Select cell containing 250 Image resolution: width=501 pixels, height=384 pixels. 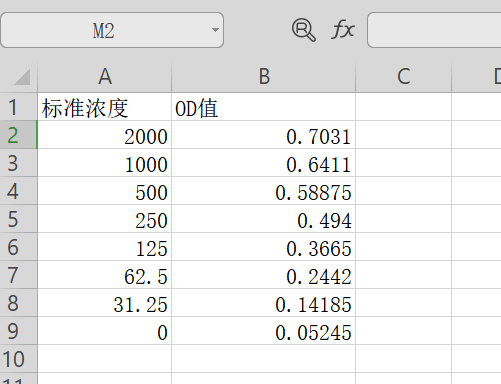[105, 219]
